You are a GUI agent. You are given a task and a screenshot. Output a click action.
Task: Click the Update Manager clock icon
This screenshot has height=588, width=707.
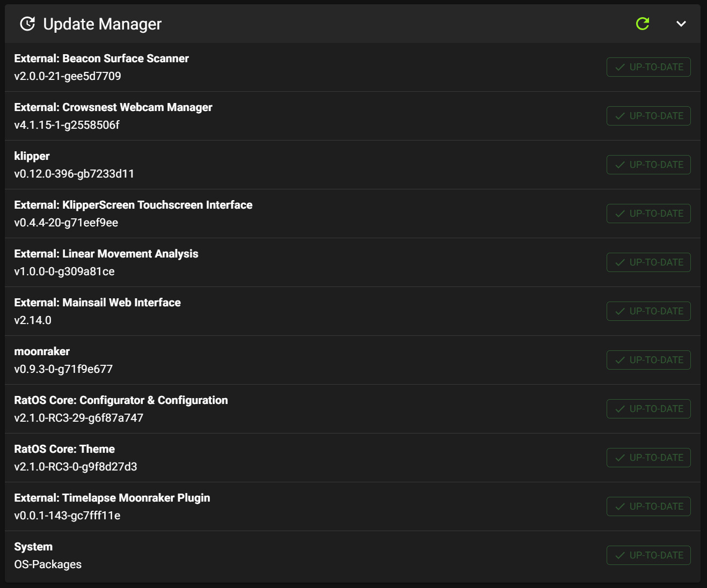pos(27,24)
